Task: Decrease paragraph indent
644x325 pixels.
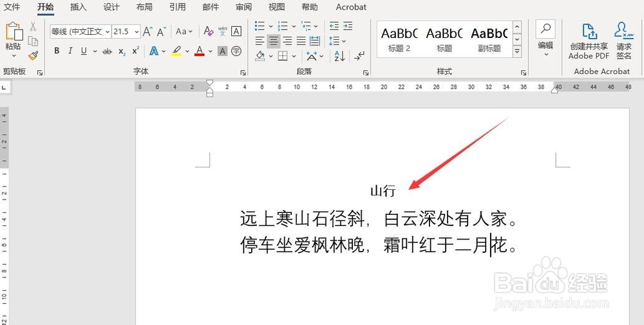Action: click(x=334, y=26)
